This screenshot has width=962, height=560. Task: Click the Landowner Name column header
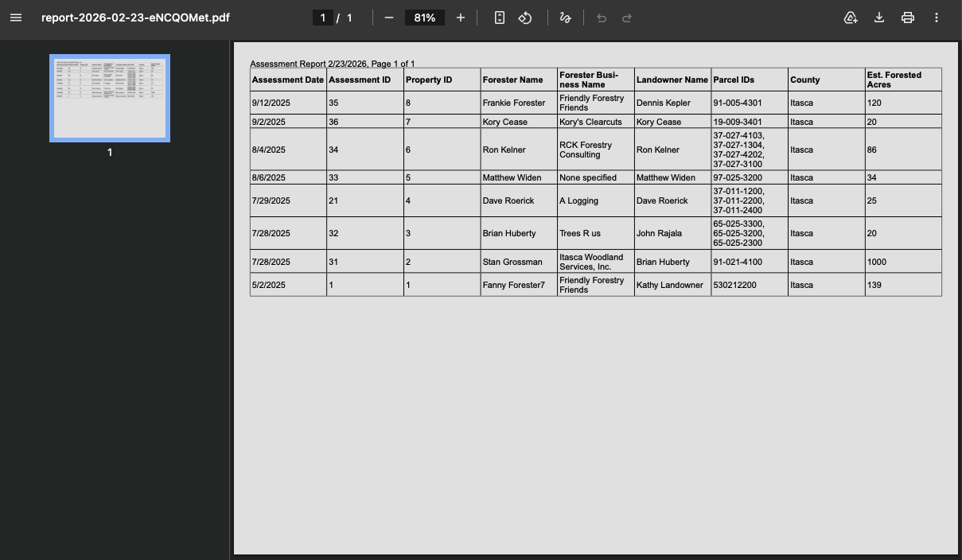click(x=672, y=80)
